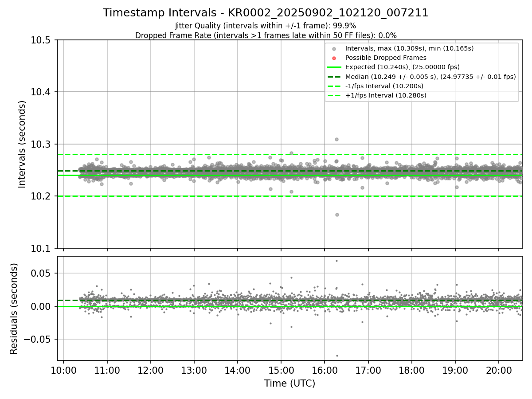532x399 pixels.
Task: Click the lowest residual point below −0.05
Action: [337, 356]
